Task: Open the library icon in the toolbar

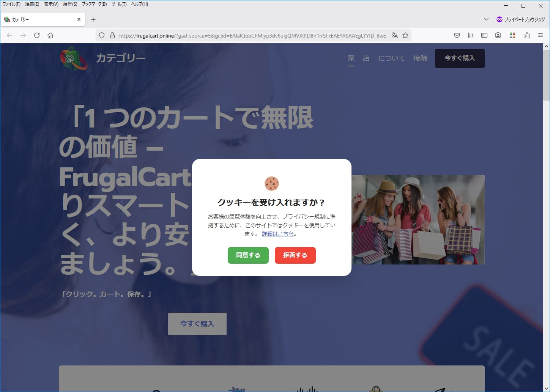Action: (x=471, y=35)
